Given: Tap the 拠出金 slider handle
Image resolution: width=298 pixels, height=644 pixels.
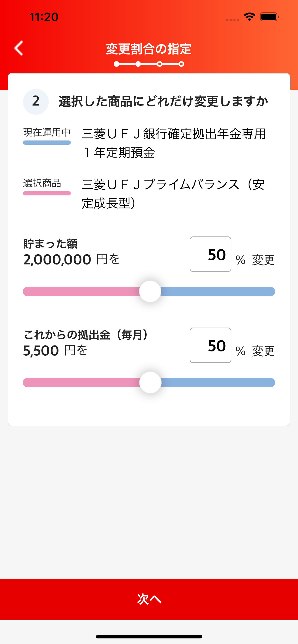Looking at the screenshot, I should pos(150,383).
